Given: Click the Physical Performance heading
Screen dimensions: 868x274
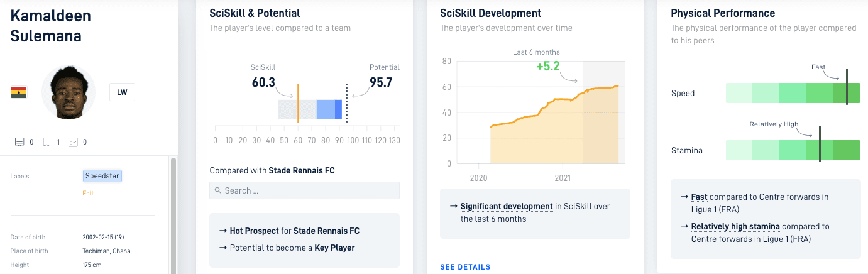Looking at the screenshot, I should pyautogui.click(x=723, y=13).
